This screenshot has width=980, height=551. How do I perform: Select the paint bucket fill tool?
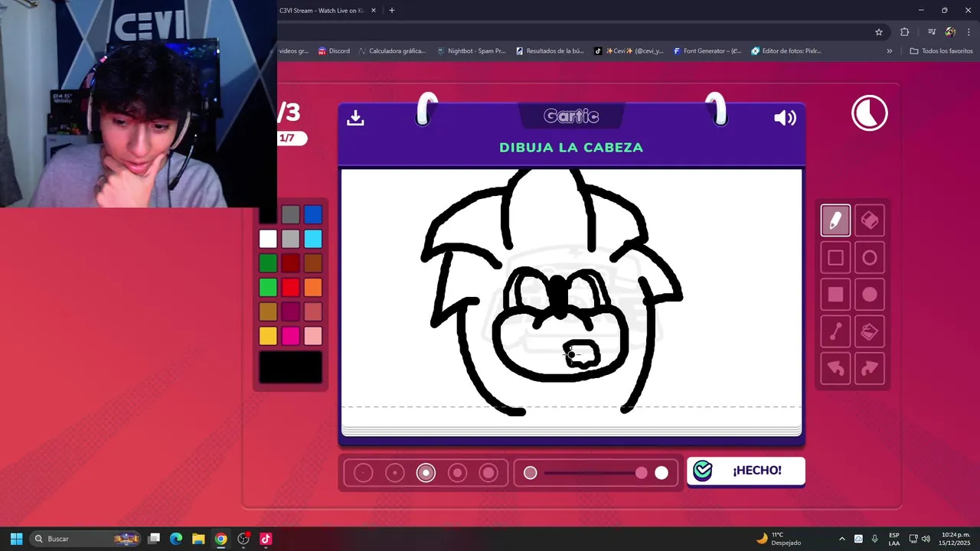[870, 331]
